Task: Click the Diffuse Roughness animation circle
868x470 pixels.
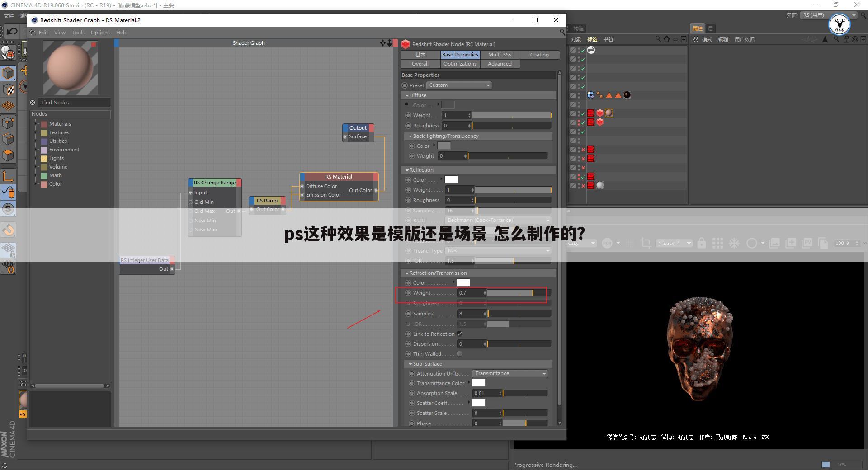Action: click(x=408, y=126)
